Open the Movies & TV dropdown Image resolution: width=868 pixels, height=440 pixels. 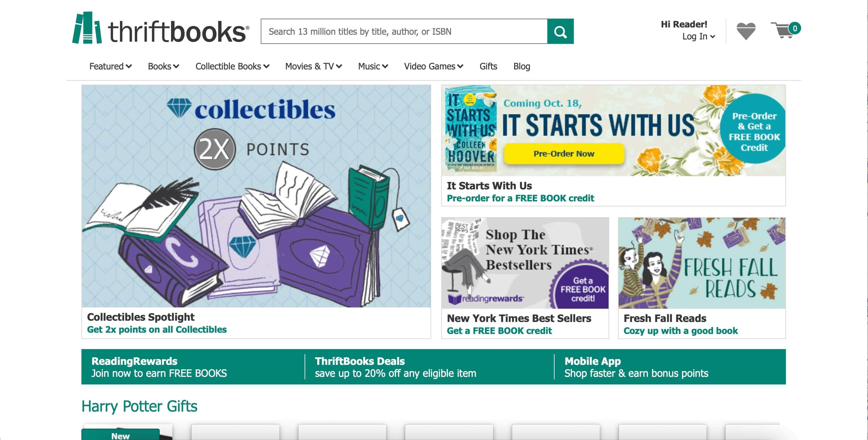(x=313, y=66)
